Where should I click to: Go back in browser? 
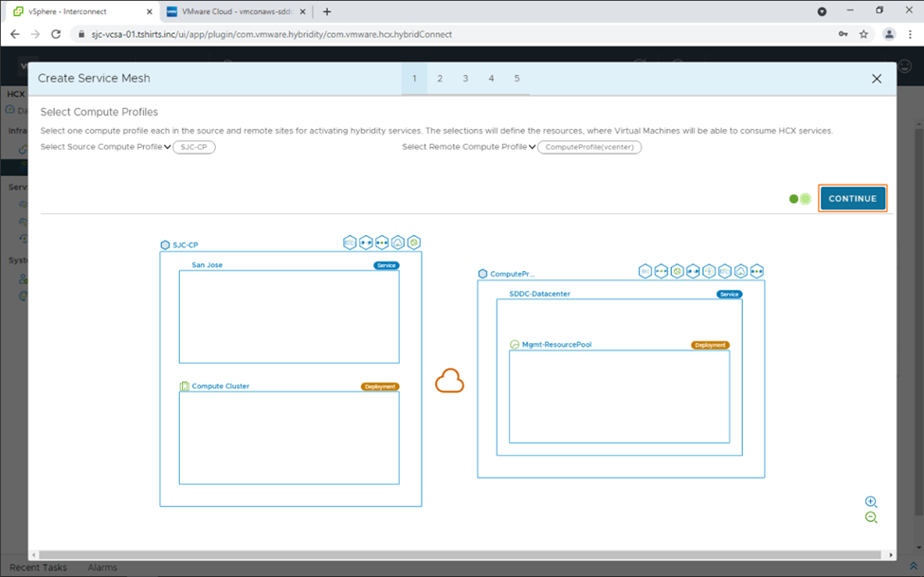(x=15, y=34)
